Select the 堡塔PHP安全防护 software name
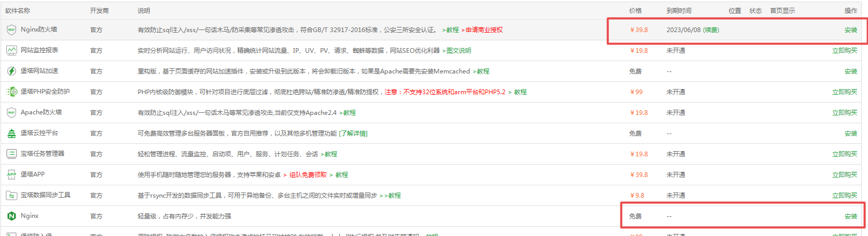The image size is (868, 236). click(45, 92)
